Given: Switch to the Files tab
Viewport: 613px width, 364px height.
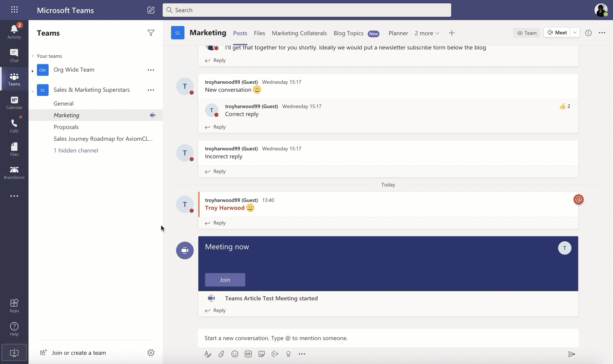Looking at the screenshot, I should pos(260,33).
